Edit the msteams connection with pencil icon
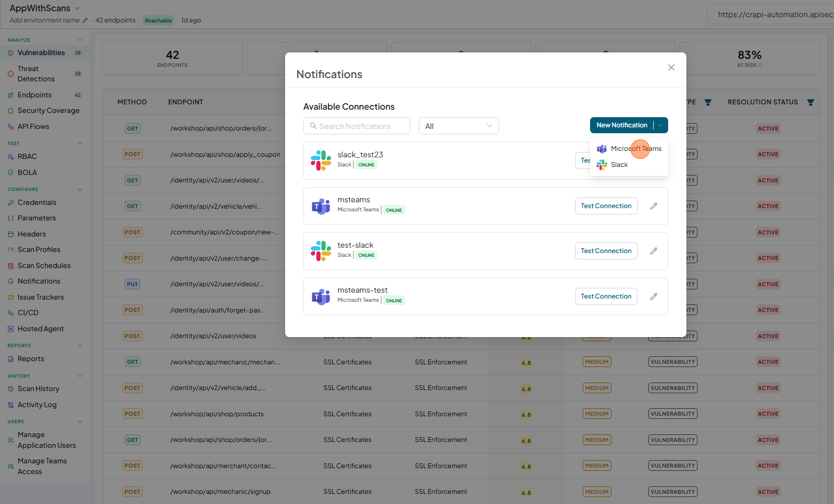The width and height of the screenshot is (834, 504). point(653,206)
